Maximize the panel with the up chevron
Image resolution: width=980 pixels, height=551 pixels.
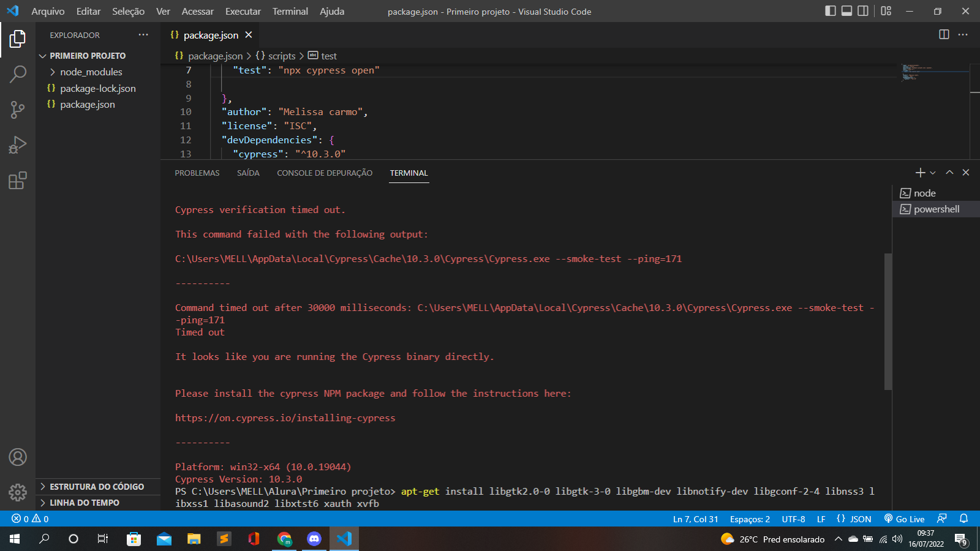click(949, 173)
